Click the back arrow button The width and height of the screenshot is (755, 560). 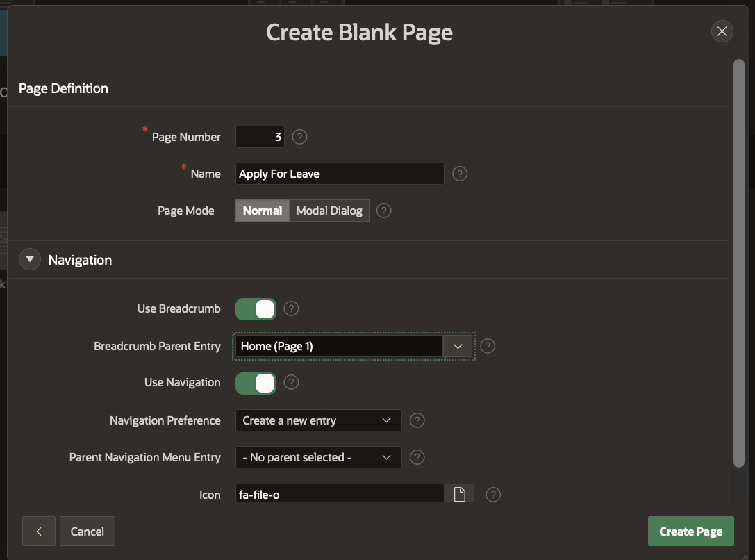click(x=39, y=532)
